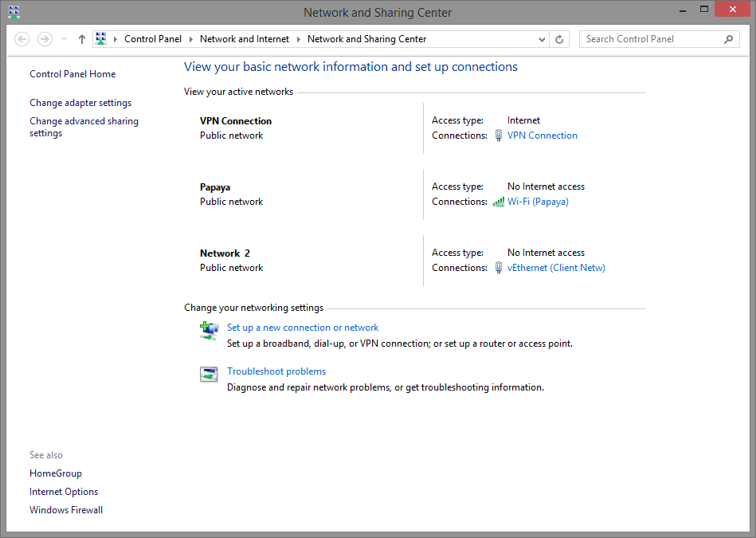Open the recent locations dropdown arrow
The height and width of the screenshot is (538, 756).
(x=64, y=39)
